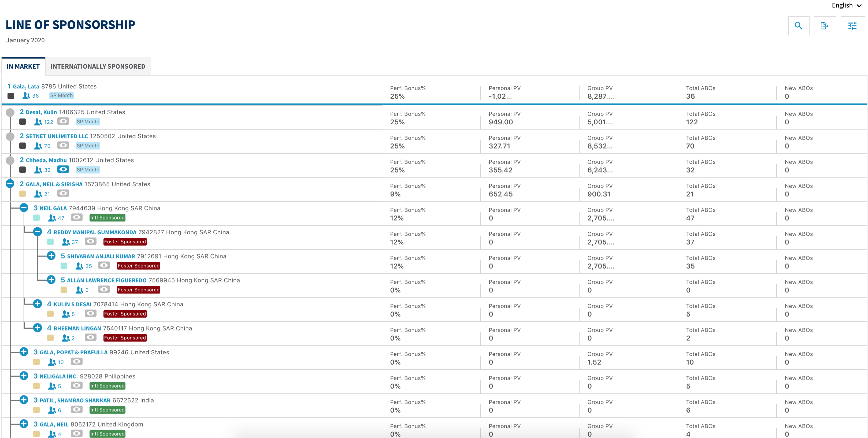Viewport: 868px width, 438px height.
Task: Open PATIL, SHAMRAO SHANKAR profile link
Action: 75,400
